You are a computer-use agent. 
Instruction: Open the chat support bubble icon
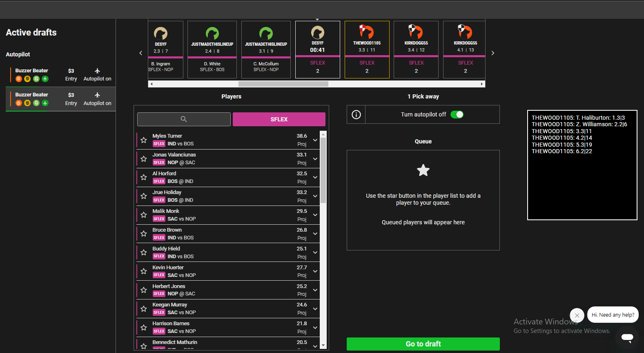pos(627,337)
